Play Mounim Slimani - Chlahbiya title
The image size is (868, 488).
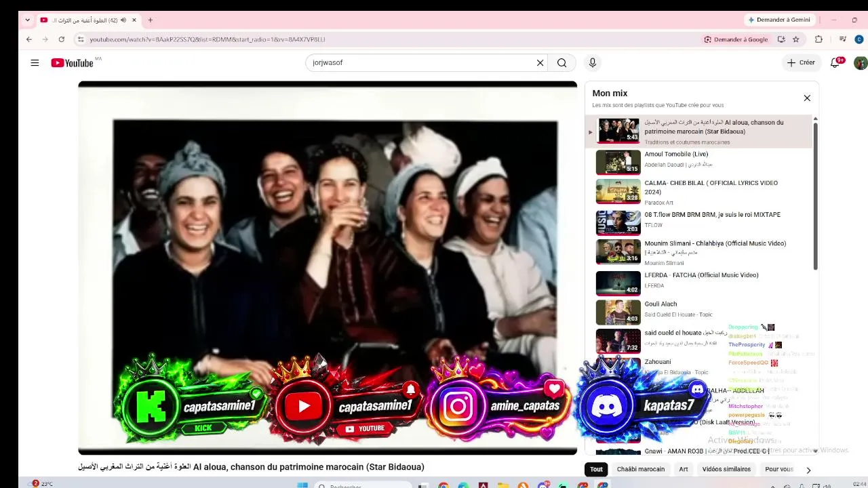[x=715, y=243]
